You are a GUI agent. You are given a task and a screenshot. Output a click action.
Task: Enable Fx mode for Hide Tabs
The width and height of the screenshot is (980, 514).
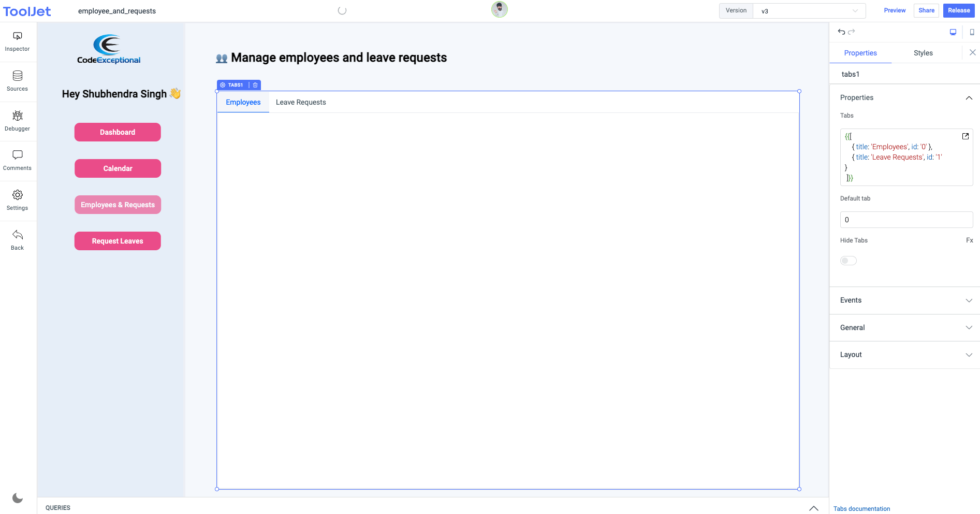point(970,240)
